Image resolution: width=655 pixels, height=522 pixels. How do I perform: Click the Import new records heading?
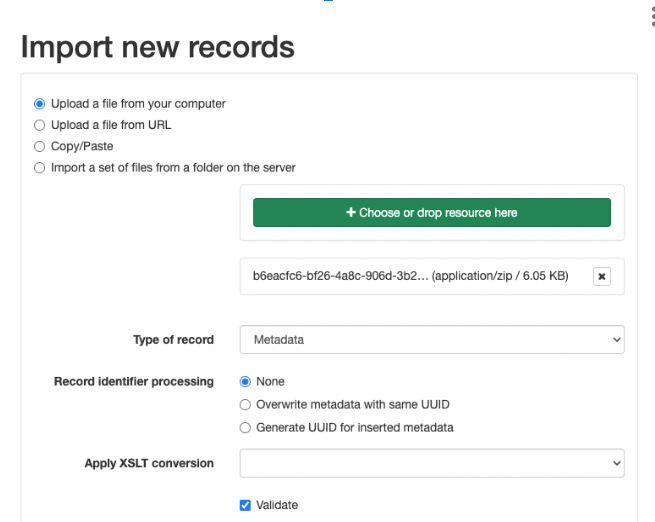click(158, 47)
